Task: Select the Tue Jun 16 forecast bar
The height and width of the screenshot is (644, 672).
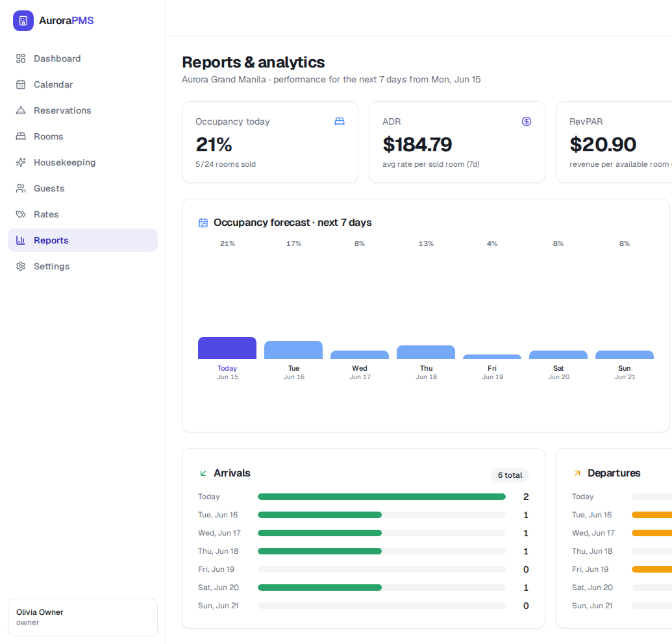Action: pos(293,350)
